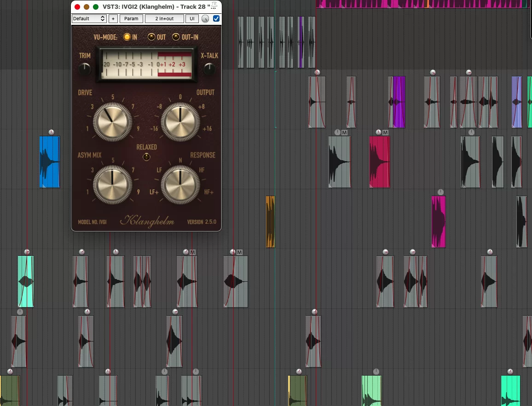Select the orange audio clip

pos(271,221)
